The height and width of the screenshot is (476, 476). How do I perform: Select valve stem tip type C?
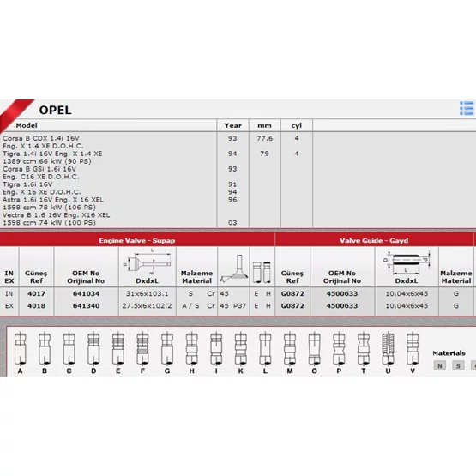pos(69,352)
